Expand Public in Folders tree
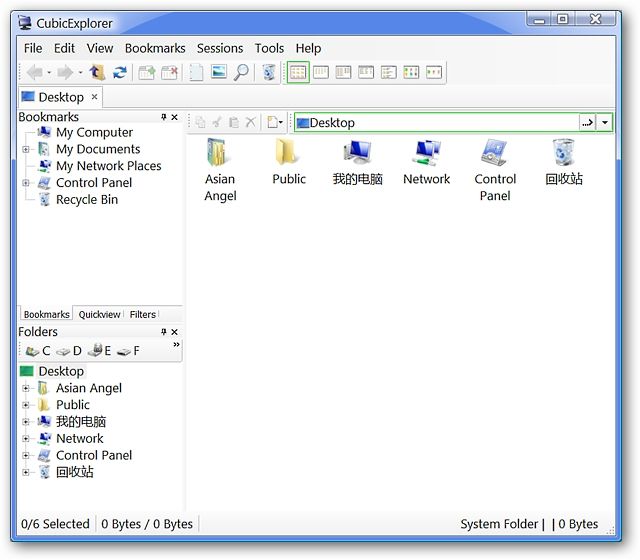Screen dimensions: 640x560 pos(26,405)
